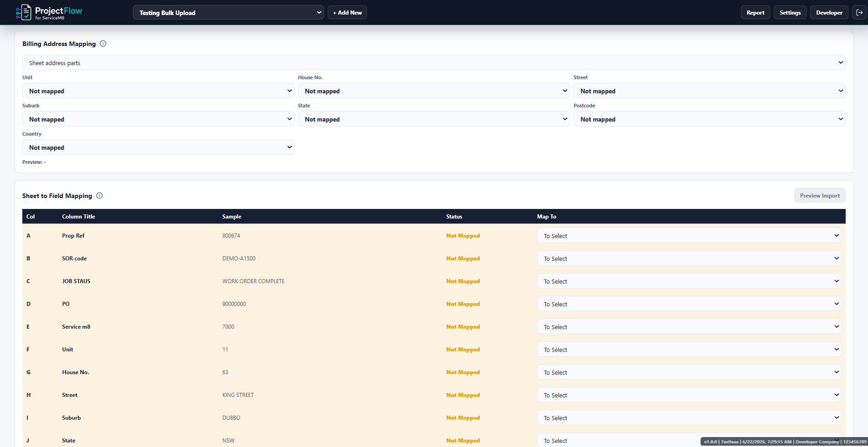Click the Preview: - label text
The height and width of the screenshot is (447, 868).
click(x=34, y=162)
